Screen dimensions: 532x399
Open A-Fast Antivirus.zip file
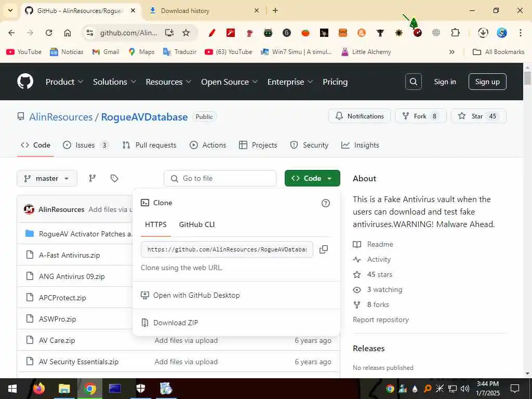69,255
